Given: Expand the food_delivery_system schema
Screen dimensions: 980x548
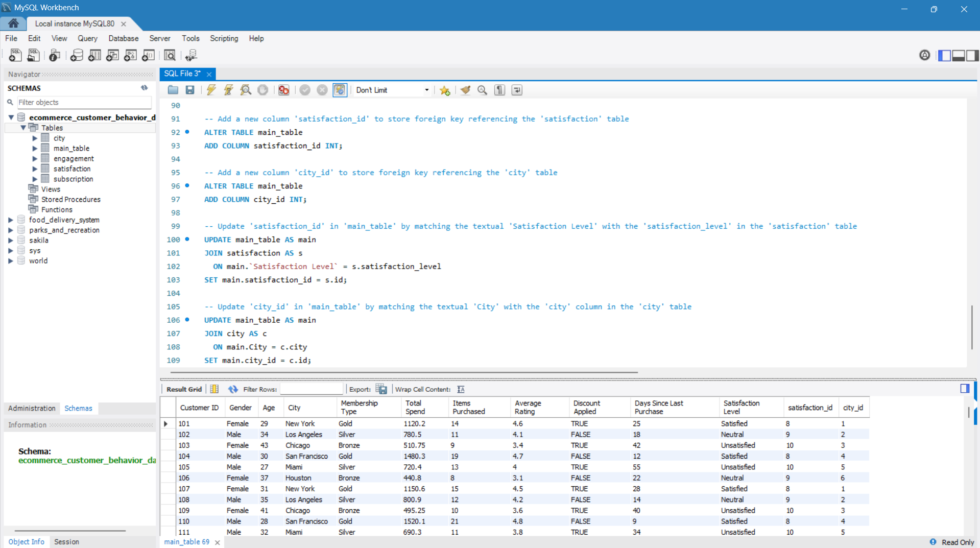Looking at the screenshot, I should 11,220.
